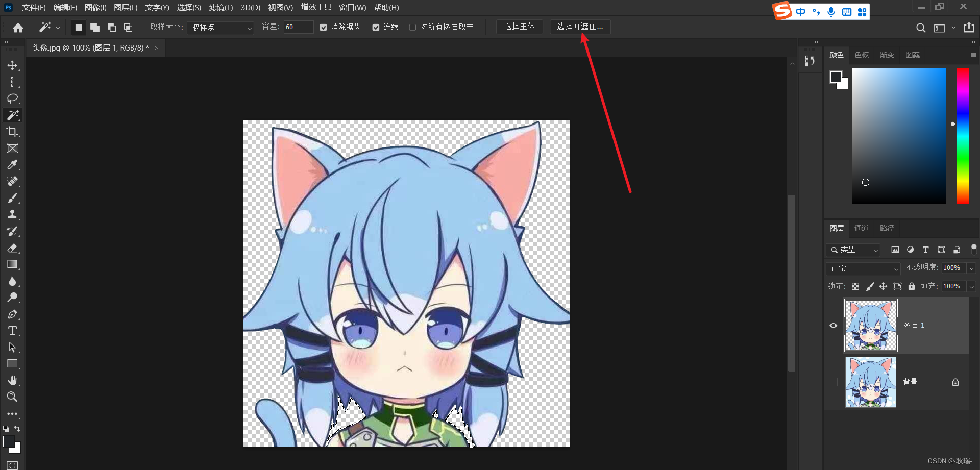Select the Rectangle shape tool
The image size is (980, 470).
click(x=12, y=364)
